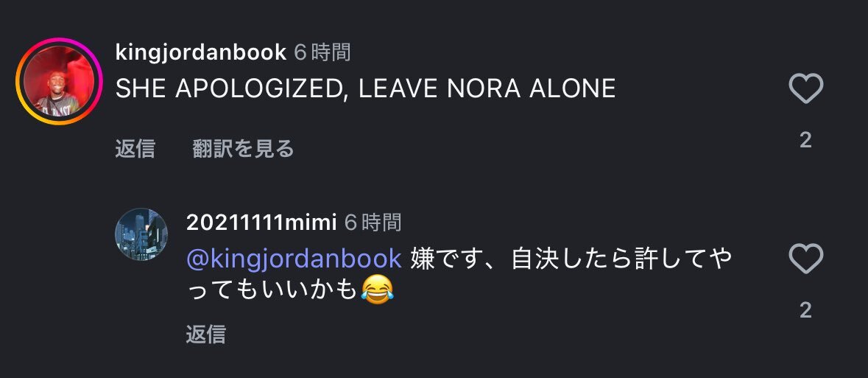868x378 pixels.
Task: View likes count under kingjordanbook's heart
Action: coord(806,140)
